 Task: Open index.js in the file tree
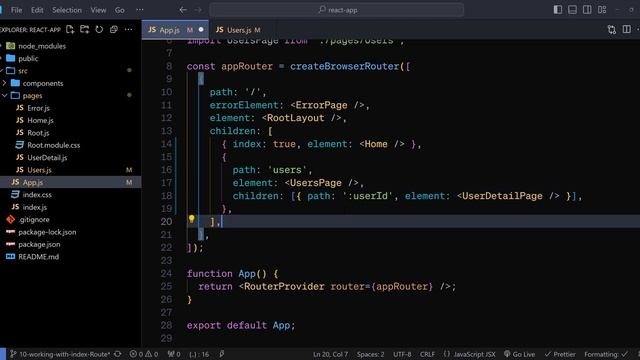34,207
